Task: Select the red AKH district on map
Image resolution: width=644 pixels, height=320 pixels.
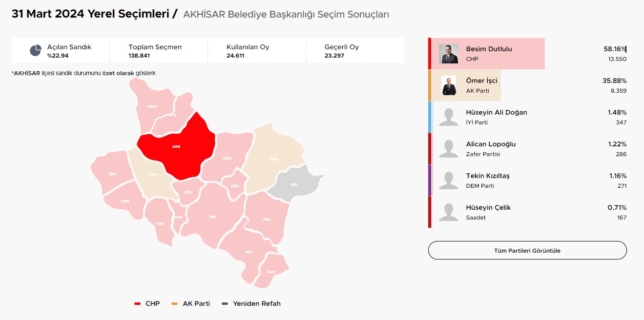Action: point(177,146)
